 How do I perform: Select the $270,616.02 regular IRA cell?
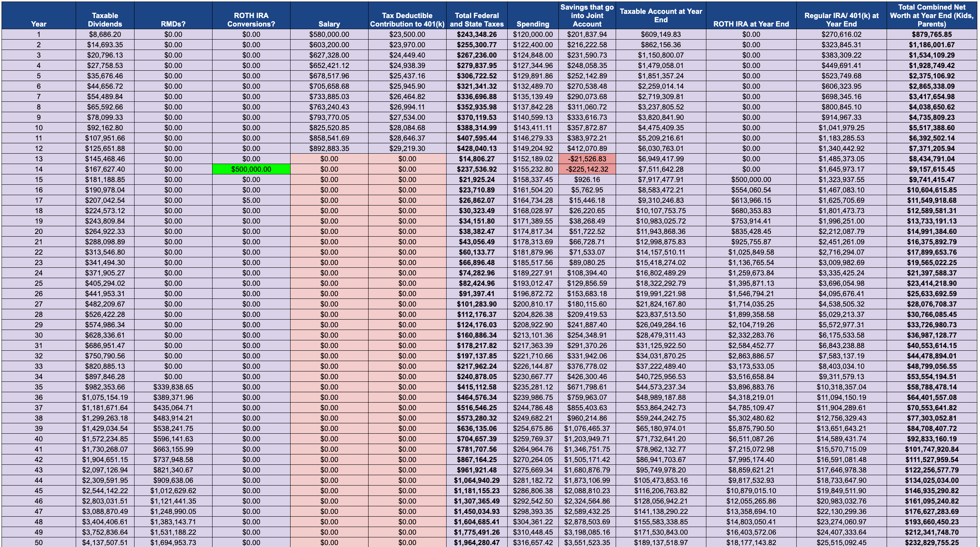841,34
